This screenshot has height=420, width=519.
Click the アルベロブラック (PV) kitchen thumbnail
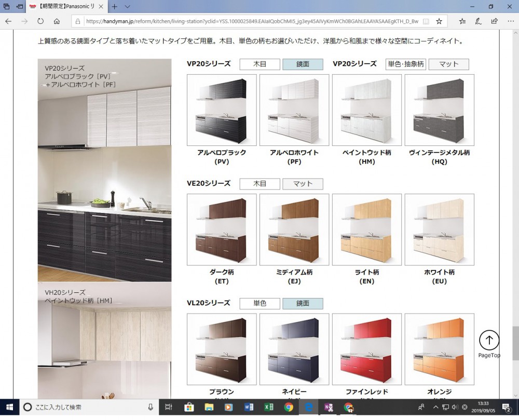(x=222, y=110)
